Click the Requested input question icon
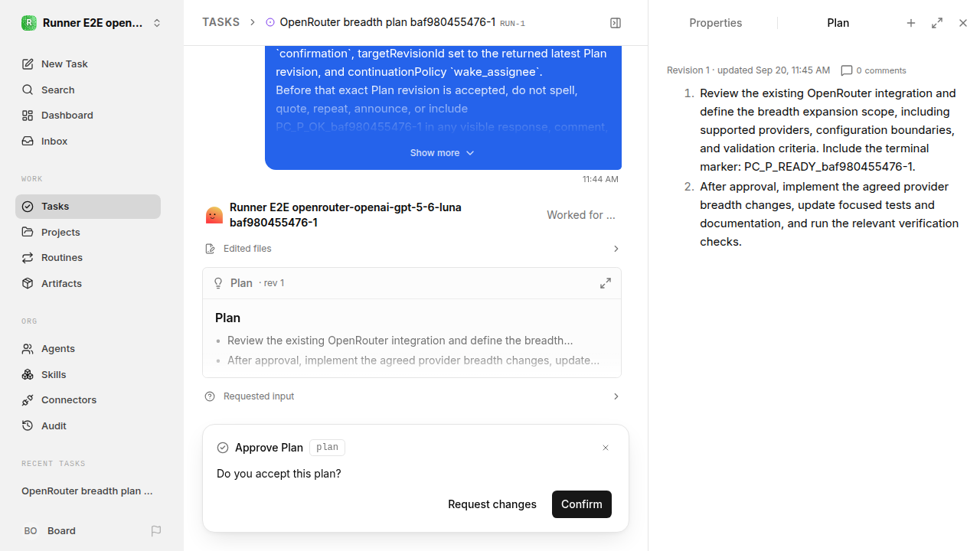This screenshot has width=980, height=551. point(210,396)
